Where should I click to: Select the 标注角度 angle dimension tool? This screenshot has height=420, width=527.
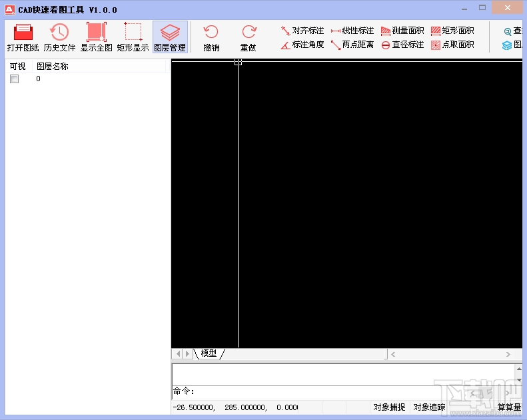click(302, 45)
